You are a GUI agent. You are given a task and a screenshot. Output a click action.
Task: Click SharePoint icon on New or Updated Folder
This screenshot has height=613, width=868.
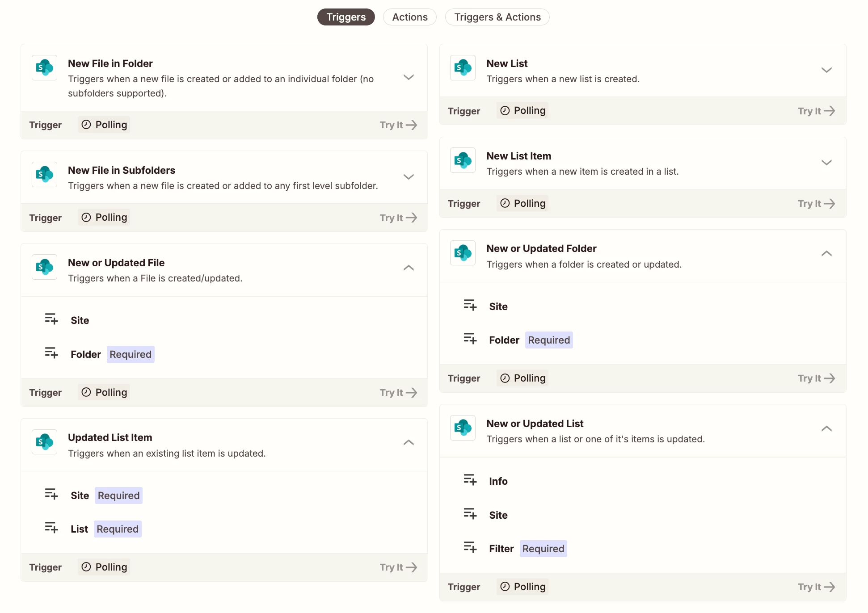click(x=463, y=252)
